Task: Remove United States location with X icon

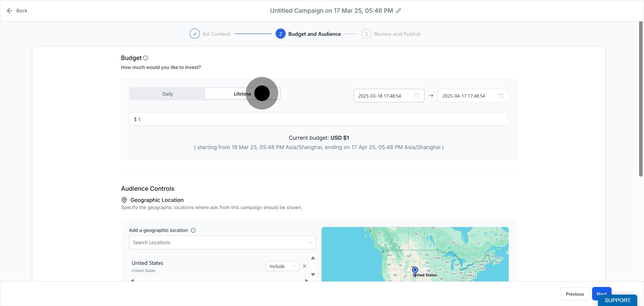Action: (304, 266)
